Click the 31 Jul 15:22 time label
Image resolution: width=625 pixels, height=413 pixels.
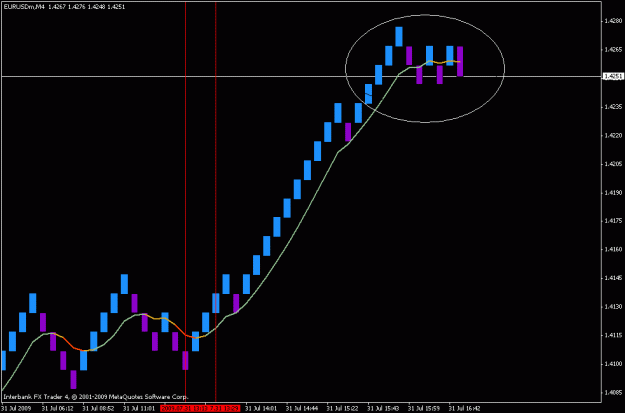(x=342, y=409)
